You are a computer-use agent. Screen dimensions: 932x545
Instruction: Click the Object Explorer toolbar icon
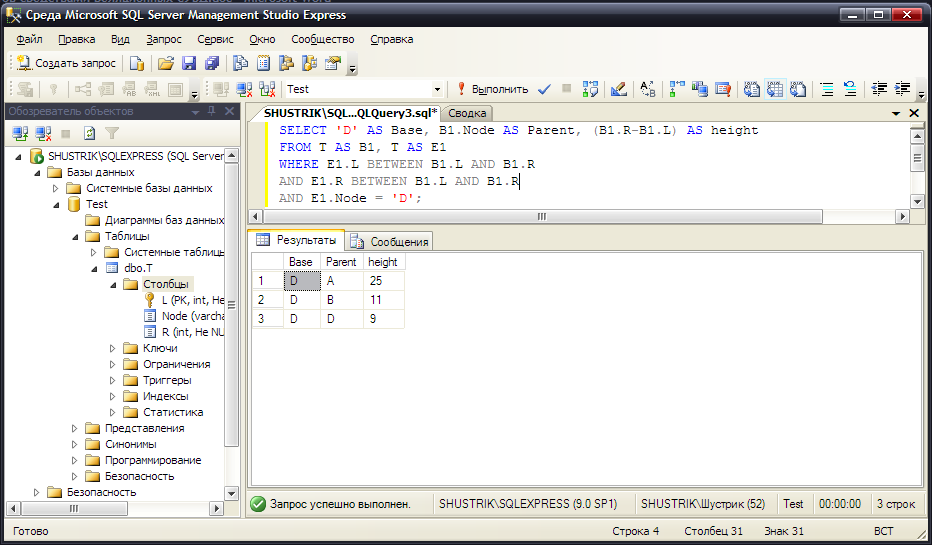(286, 63)
